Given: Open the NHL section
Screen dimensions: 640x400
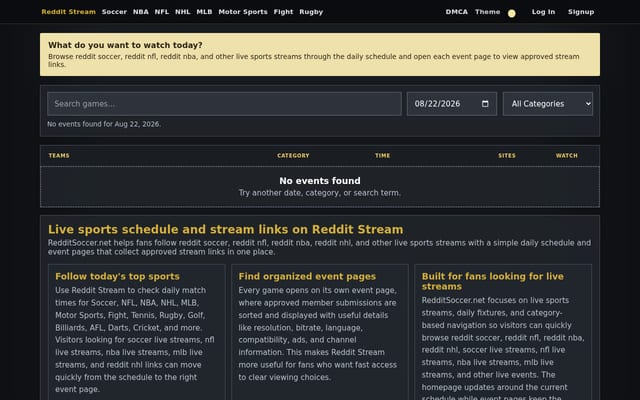Looking at the screenshot, I should click(183, 12).
